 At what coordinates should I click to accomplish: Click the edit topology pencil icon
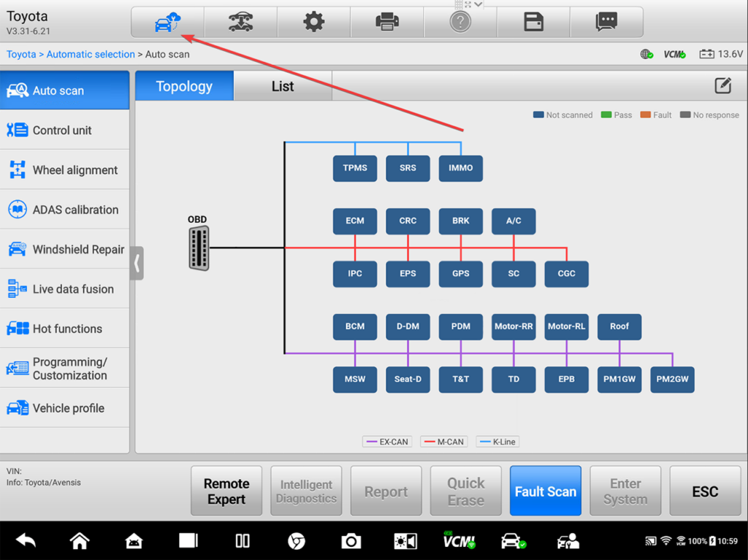click(x=722, y=86)
